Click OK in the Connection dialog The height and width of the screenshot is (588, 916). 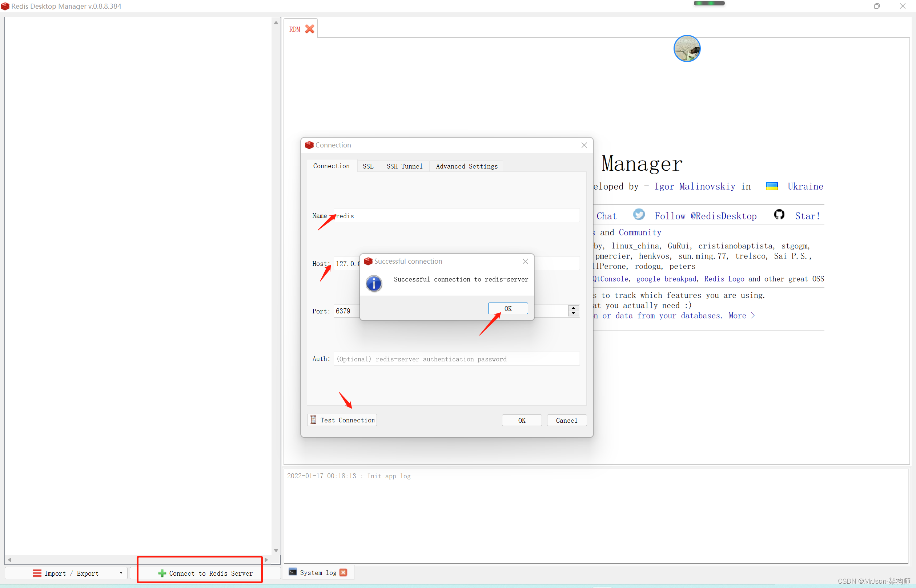[x=522, y=420]
